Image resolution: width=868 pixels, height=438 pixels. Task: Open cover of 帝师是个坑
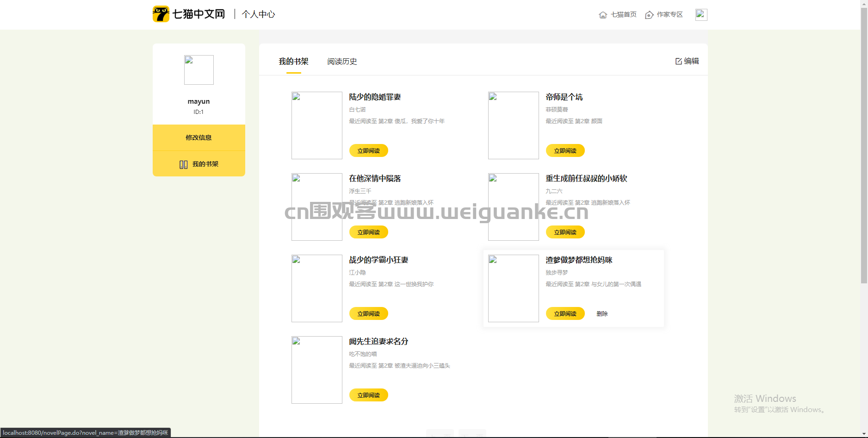pyautogui.click(x=514, y=125)
